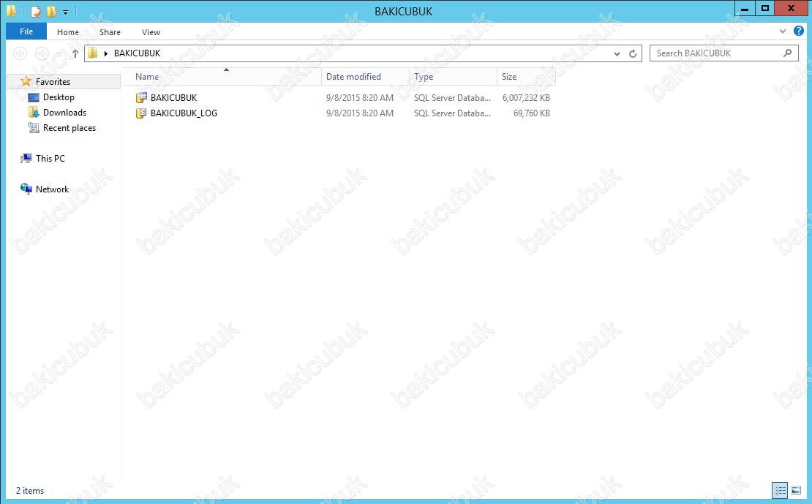Viewport: 812px width, 504px height.
Task: Minimize the BAKICUBUK window
Action: (x=745, y=8)
